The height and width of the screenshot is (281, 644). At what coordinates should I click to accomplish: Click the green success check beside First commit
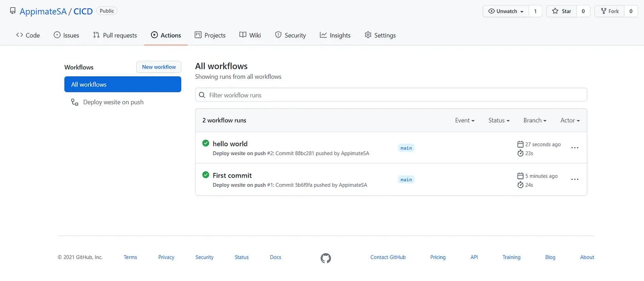point(206,175)
